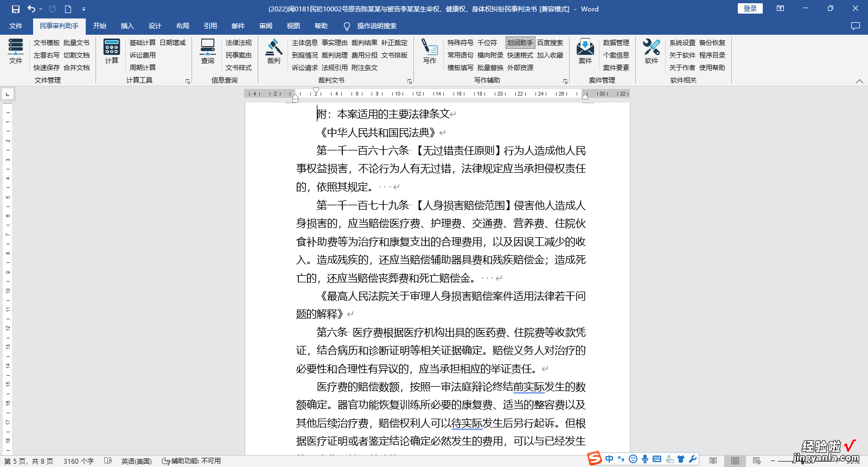This screenshot has height=467, width=868.
Task: Open ribbon display options in the title bar
Action: 780,9
